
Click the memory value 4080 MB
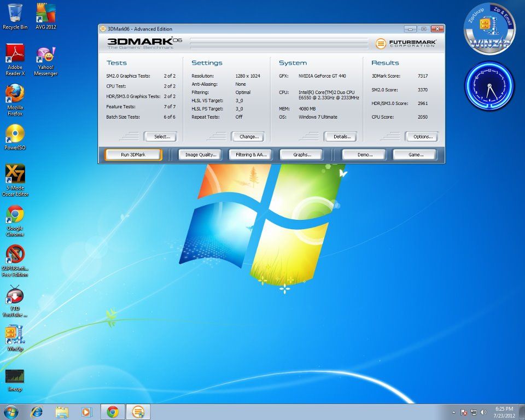tap(307, 109)
